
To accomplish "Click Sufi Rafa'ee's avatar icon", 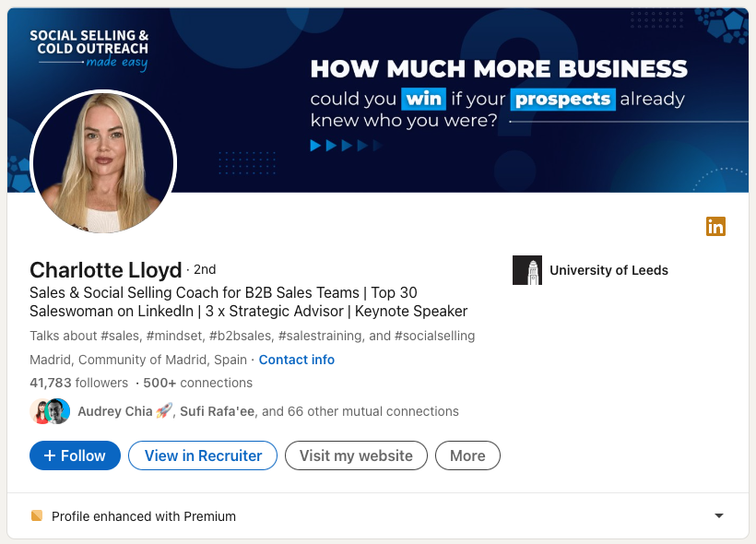I will [x=57, y=411].
